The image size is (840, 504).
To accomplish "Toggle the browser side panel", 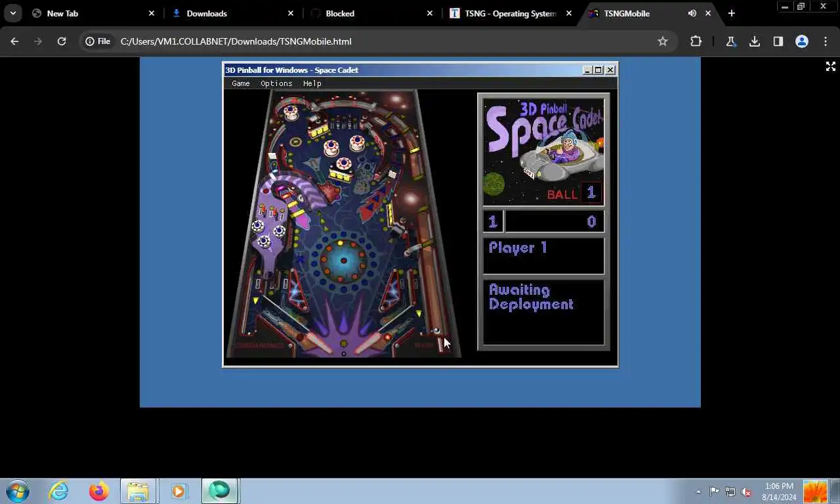I will tap(778, 41).
